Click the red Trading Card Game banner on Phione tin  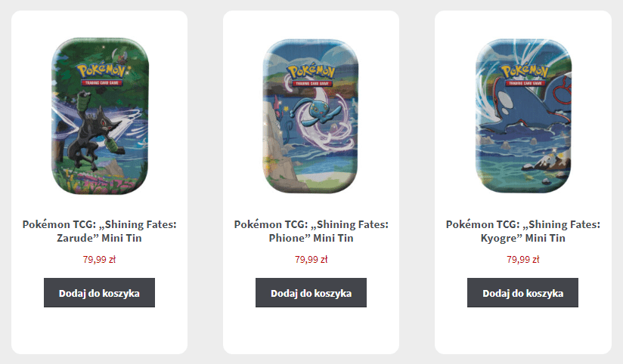pyautogui.click(x=312, y=84)
